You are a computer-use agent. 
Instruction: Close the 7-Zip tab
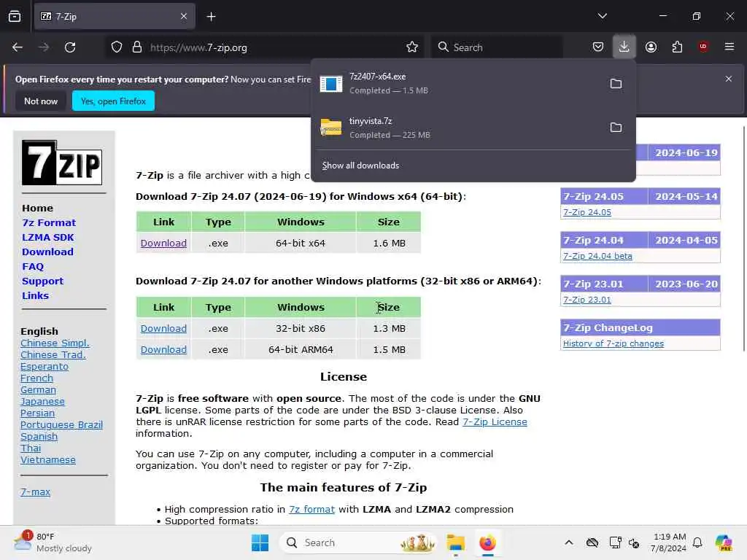[x=184, y=17]
